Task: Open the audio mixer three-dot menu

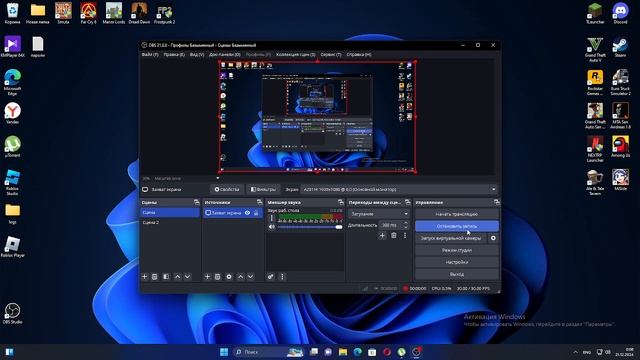Action: tap(282, 277)
